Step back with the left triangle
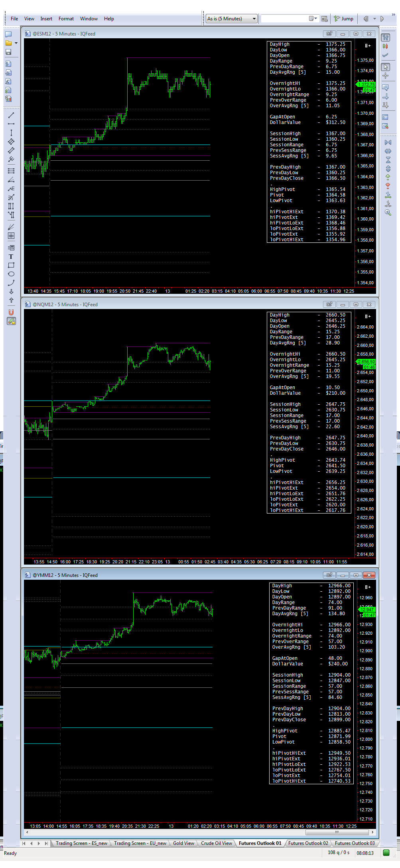The image size is (400, 868). tap(366, 19)
